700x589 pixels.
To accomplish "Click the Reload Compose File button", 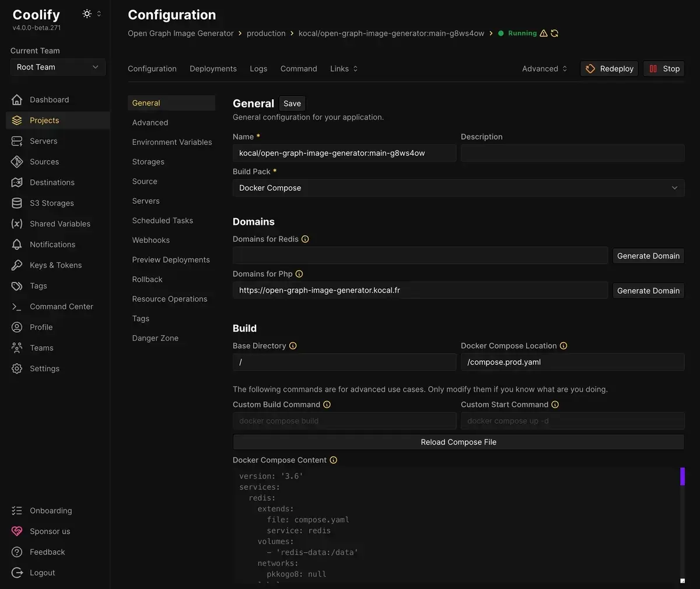I will [x=458, y=442].
